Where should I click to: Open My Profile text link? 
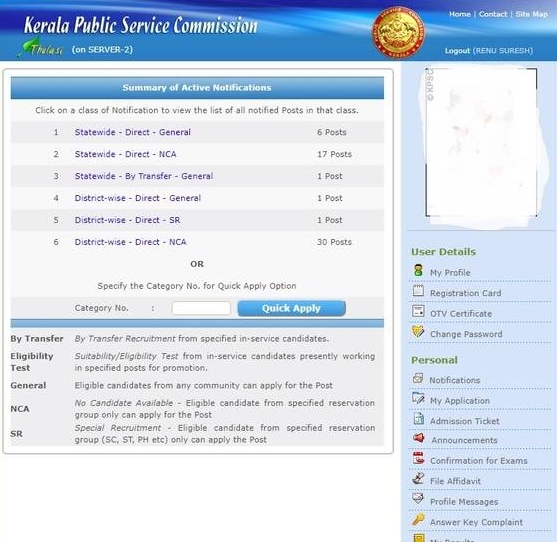pyautogui.click(x=450, y=273)
